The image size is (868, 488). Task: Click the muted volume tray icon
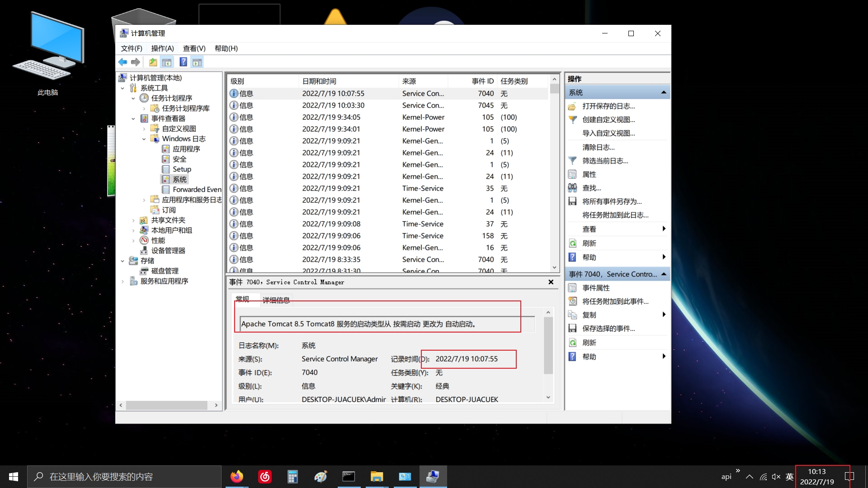tap(776, 477)
